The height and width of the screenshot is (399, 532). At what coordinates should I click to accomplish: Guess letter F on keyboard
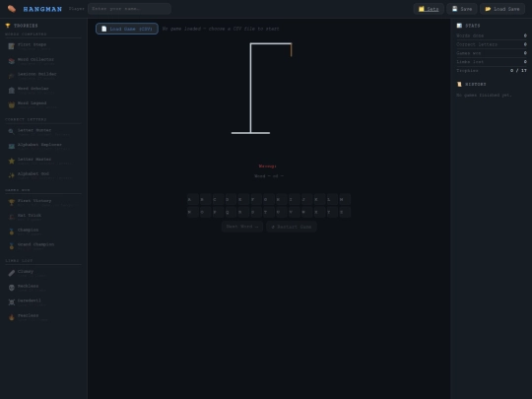point(256,199)
